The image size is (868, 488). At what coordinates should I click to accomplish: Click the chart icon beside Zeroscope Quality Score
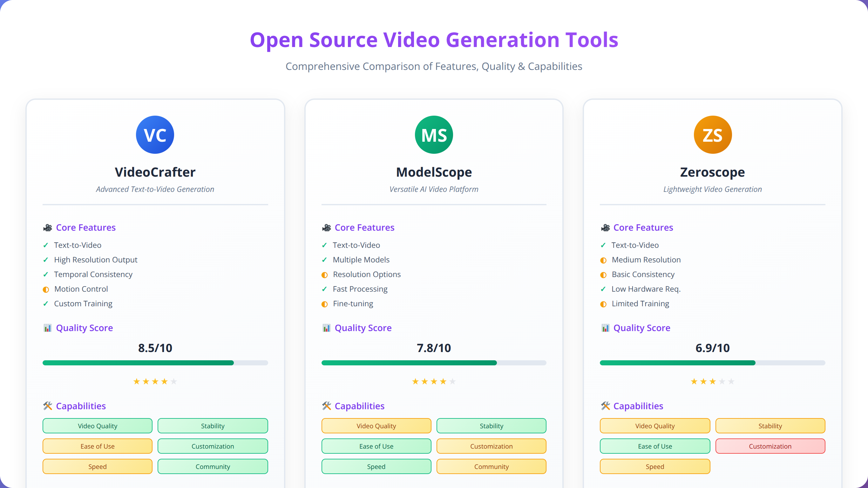[605, 328]
